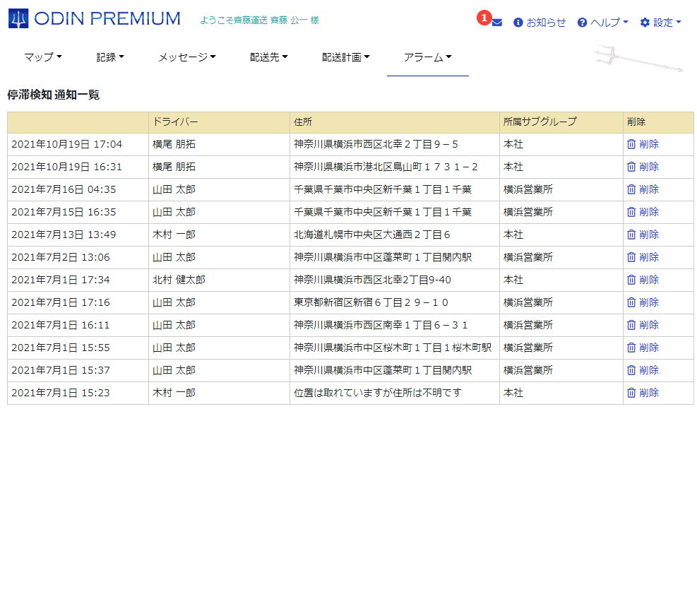Open the ヘルプ dropdown
Screen dimensions: 697x616
click(602, 23)
